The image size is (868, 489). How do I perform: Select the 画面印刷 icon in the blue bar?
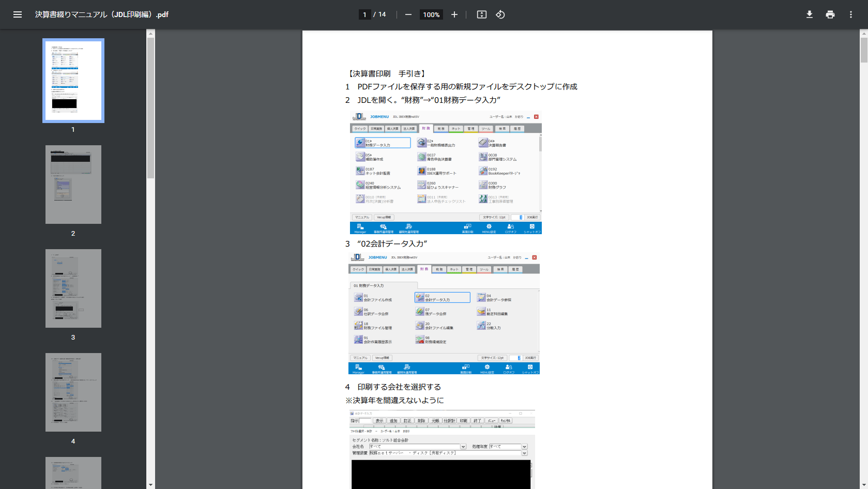pos(467,227)
